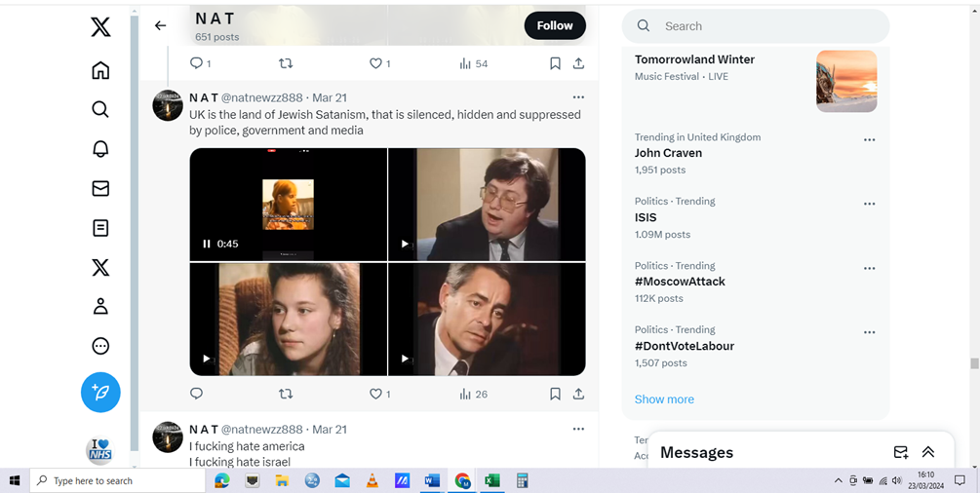Open three-dot menu on the video post

coord(578,97)
